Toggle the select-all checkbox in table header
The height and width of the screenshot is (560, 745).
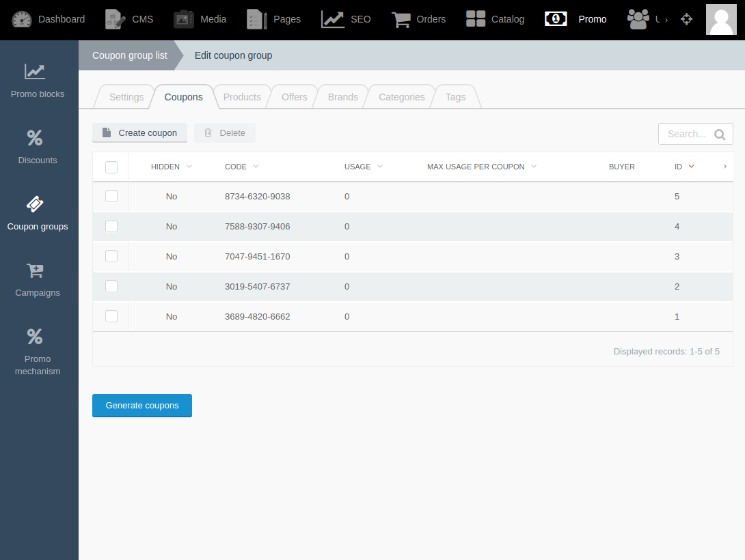point(111,167)
